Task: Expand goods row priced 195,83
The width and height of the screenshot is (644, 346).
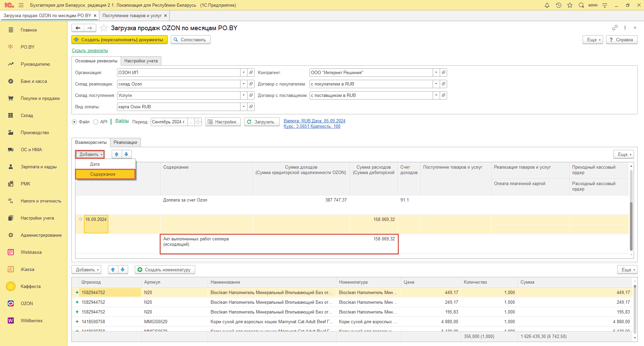Action: [x=77, y=312]
